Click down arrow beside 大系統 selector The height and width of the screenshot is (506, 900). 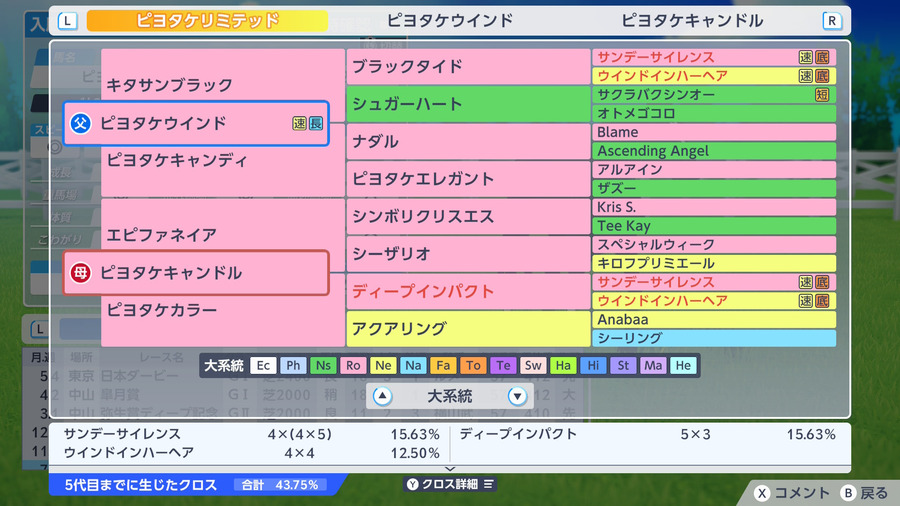point(517,396)
